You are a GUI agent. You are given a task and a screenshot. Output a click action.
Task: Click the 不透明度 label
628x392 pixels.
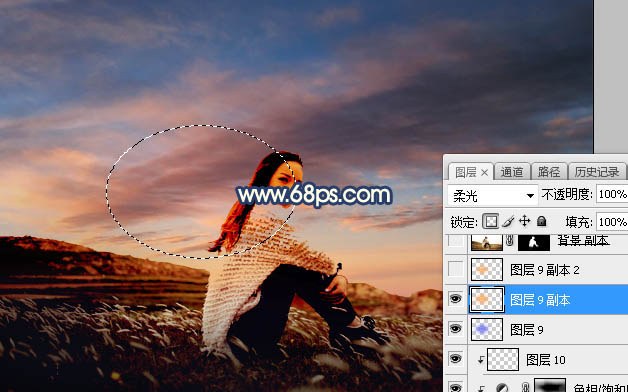[x=566, y=195]
